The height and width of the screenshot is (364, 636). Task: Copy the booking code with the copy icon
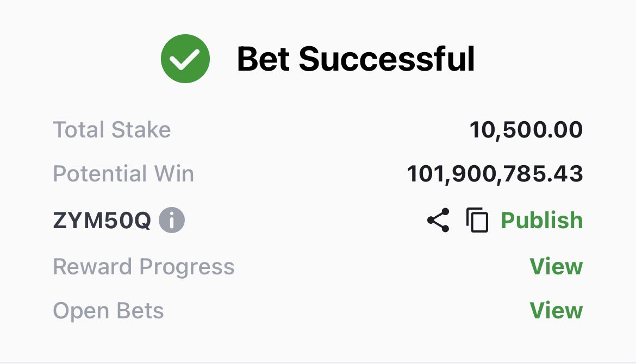coord(477,220)
